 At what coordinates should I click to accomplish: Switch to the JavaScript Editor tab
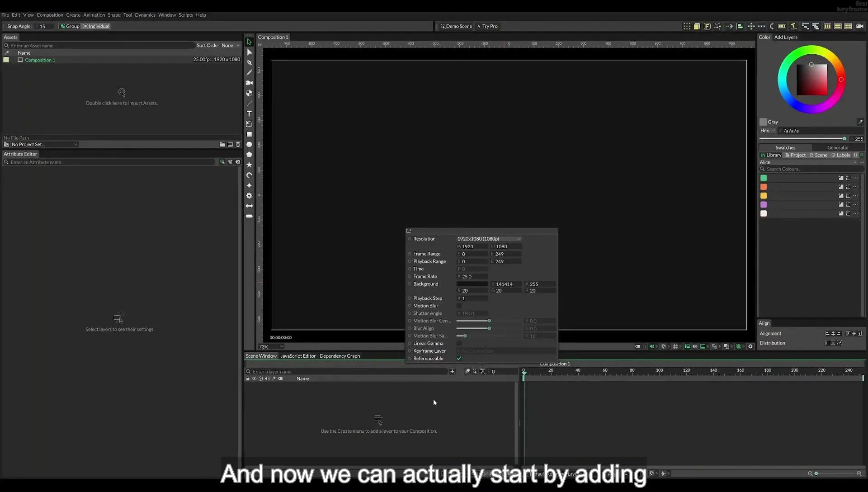[298, 356]
